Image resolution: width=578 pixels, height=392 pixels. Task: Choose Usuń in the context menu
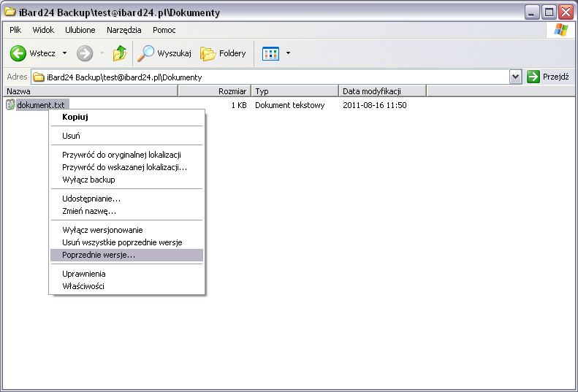tap(127, 136)
